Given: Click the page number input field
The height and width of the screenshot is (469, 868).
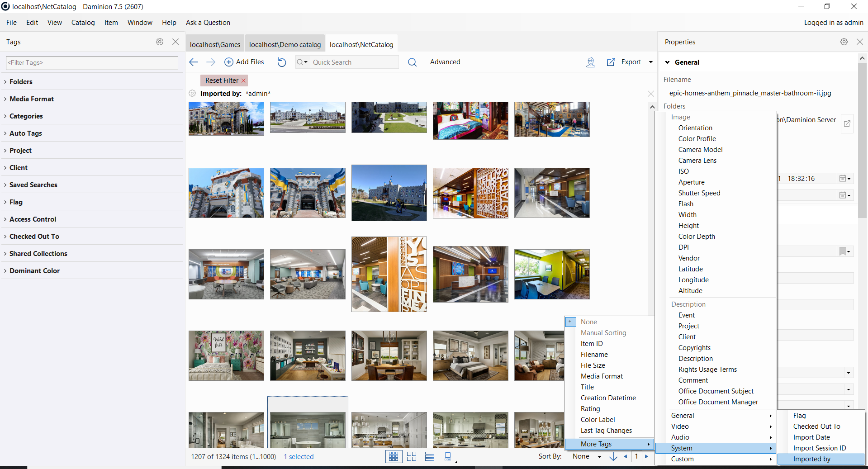Looking at the screenshot, I should tap(636, 457).
